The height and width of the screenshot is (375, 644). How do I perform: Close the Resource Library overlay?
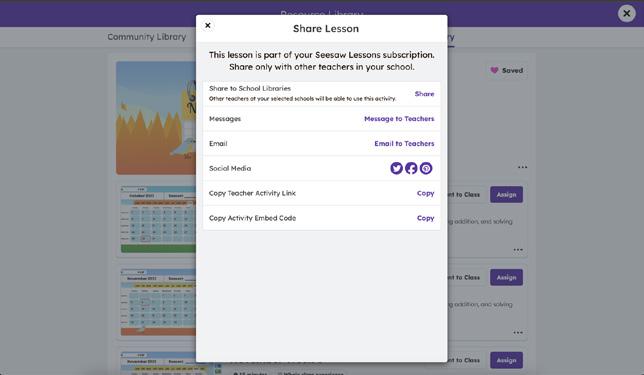click(626, 14)
